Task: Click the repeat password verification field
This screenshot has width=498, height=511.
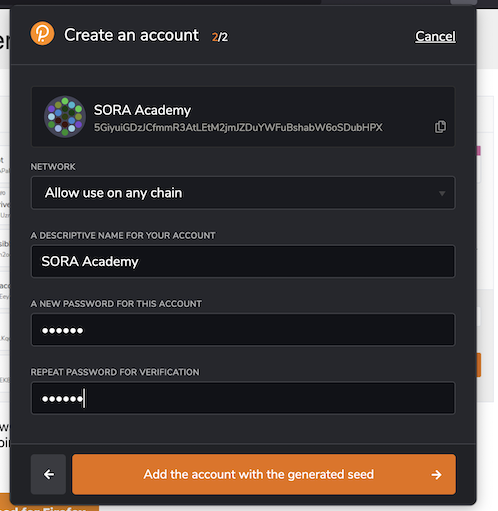Action: (243, 398)
